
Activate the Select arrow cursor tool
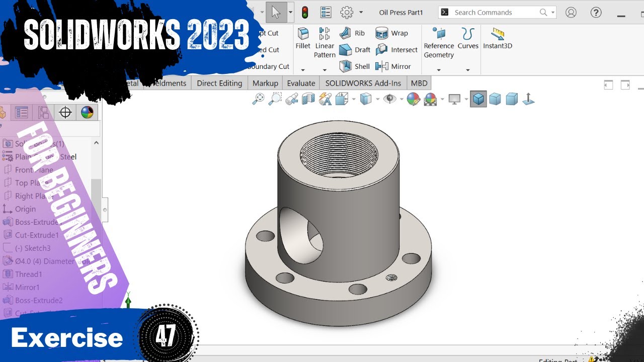[x=276, y=12]
